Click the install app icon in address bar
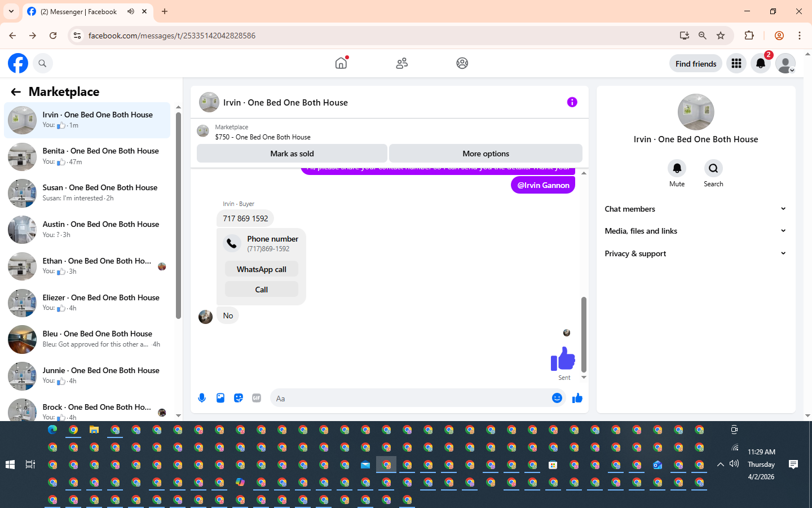 click(x=685, y=36)
